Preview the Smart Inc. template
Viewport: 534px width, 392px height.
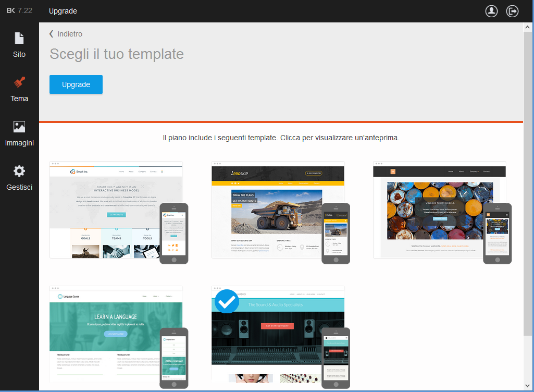point(116,210)
